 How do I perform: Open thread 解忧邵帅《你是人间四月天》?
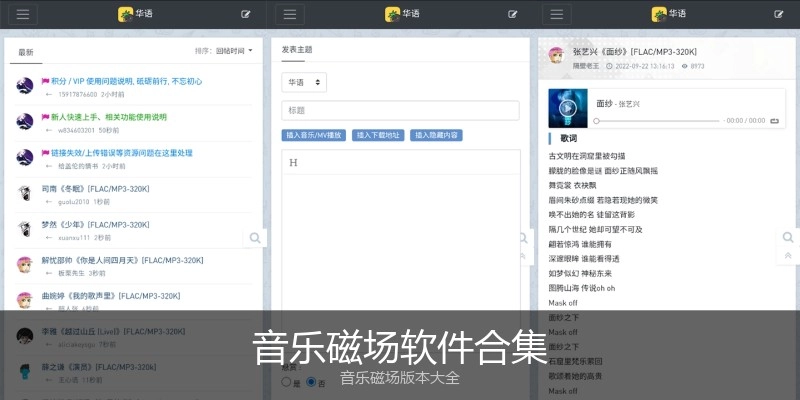coord(122,260)
